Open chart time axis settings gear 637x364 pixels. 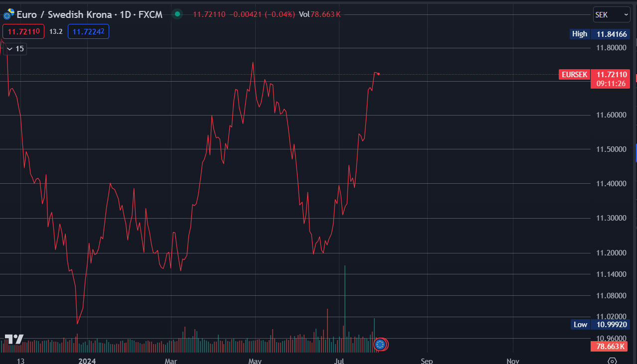pyautogui.click(x=613, y=361)
